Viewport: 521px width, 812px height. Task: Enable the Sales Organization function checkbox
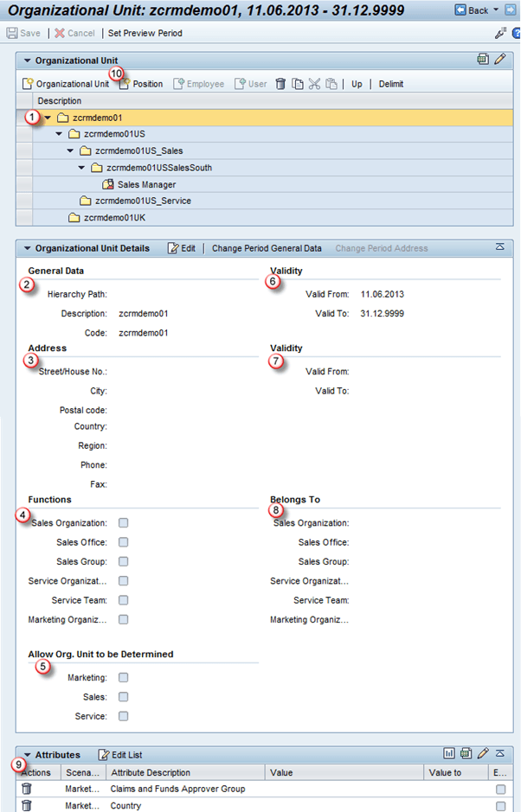[124, 523]
